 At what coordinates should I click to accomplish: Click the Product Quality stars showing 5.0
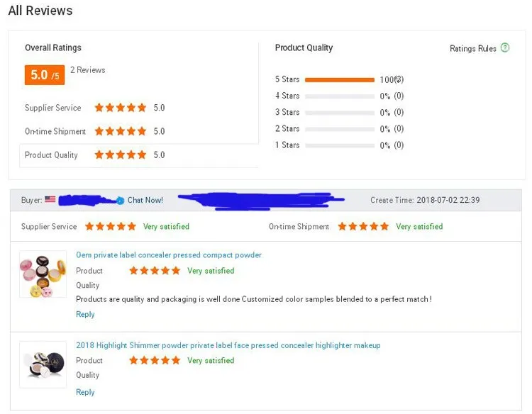(x=121, y=155)
